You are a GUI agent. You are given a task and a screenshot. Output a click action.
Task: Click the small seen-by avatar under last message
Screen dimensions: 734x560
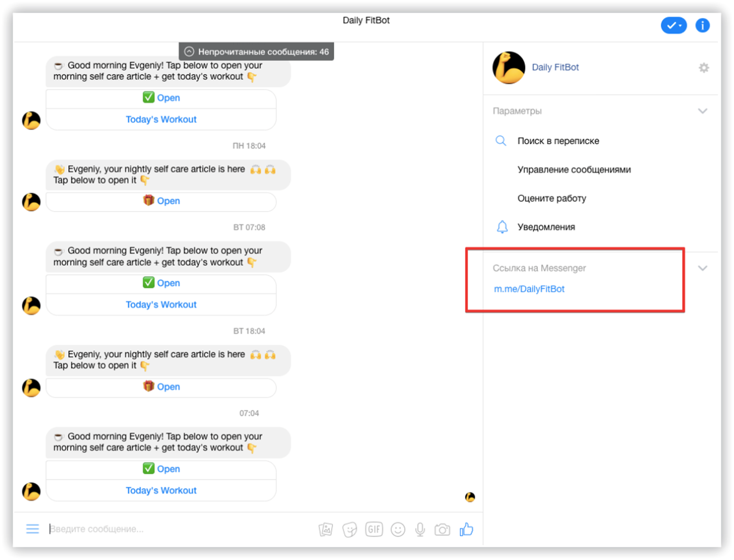coord(470,497)
